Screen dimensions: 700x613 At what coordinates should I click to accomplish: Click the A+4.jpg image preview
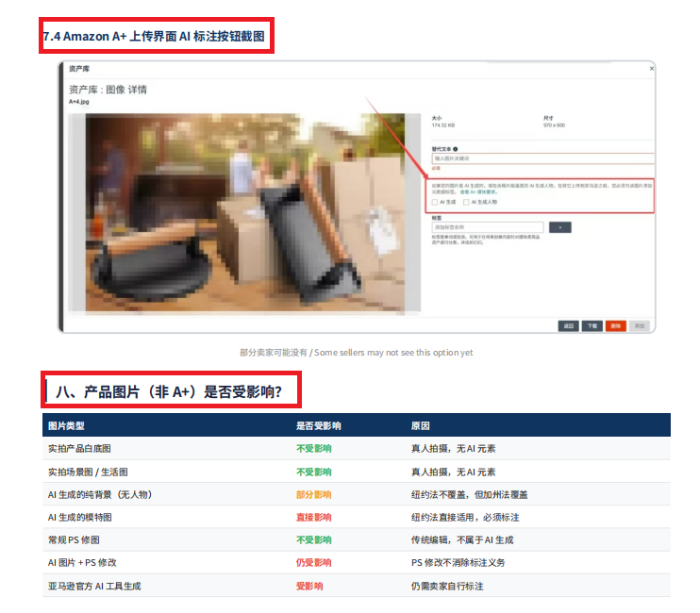244,212
